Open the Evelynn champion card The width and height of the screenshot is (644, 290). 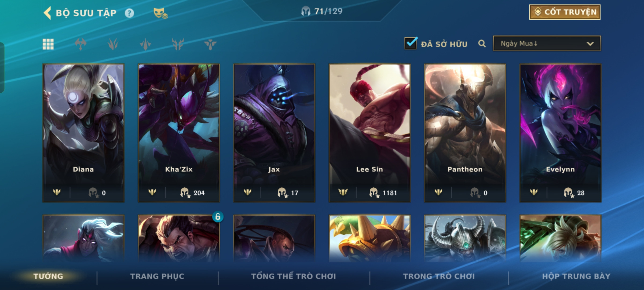pos(560,133)
